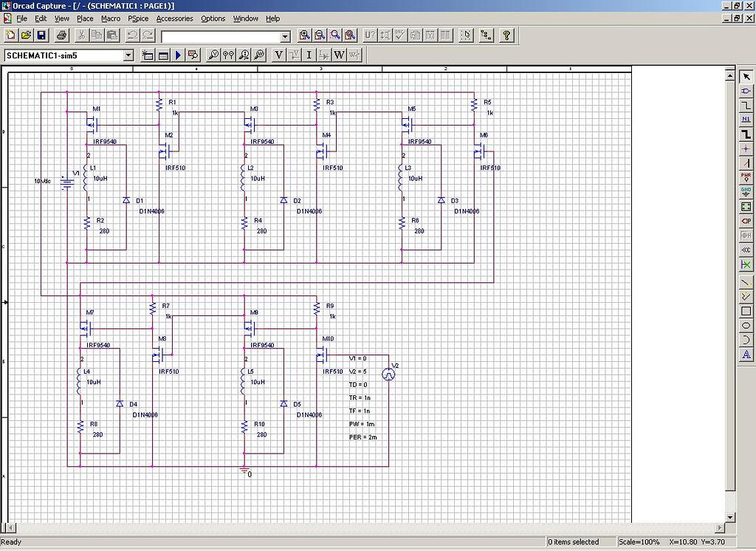The height and width of the screenshot is (551, 756).
Task: Select the Place junction tool
Action: coord(746,149)
